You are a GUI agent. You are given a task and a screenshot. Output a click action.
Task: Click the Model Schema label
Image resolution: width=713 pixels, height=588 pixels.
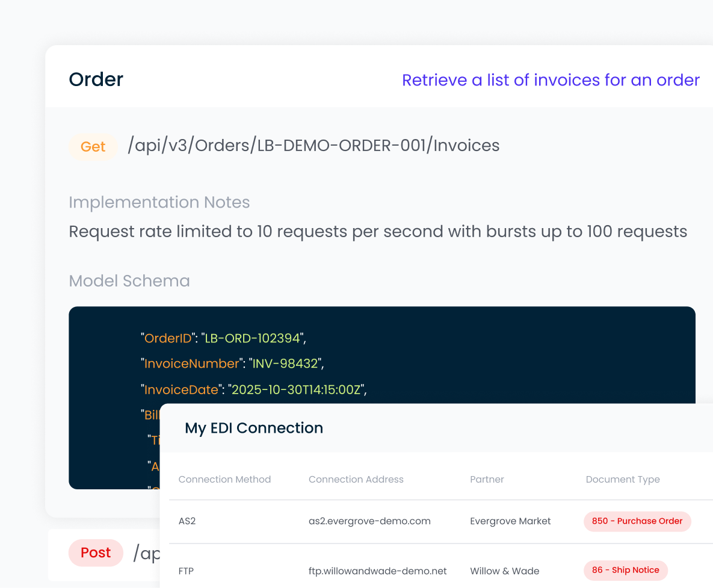point(129,281)
